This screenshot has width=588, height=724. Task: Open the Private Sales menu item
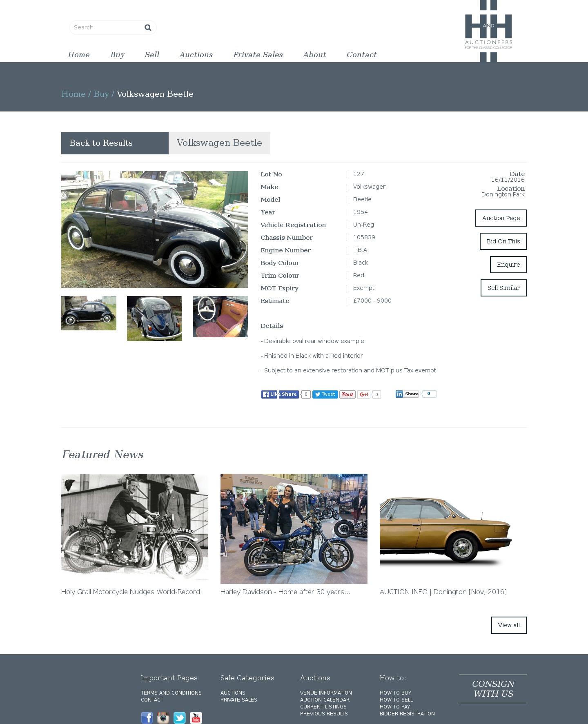258,55
